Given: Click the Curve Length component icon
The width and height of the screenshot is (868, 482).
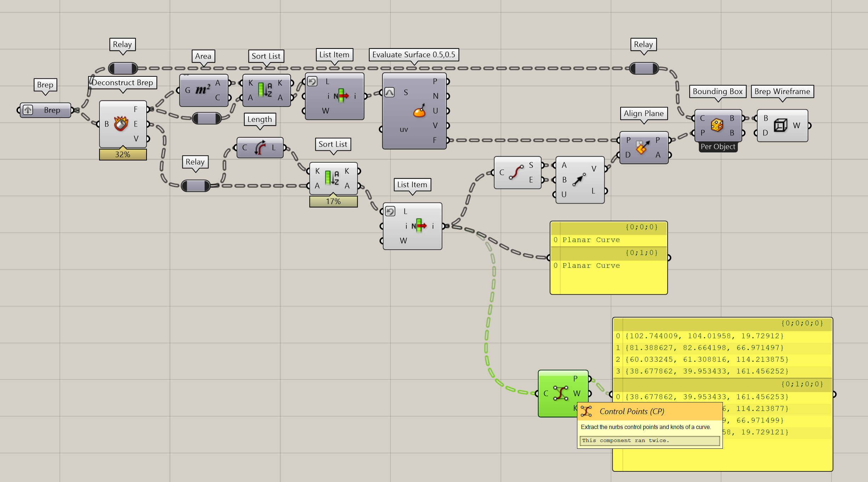Looking at the screenshot, I should [x=260, y=147].
